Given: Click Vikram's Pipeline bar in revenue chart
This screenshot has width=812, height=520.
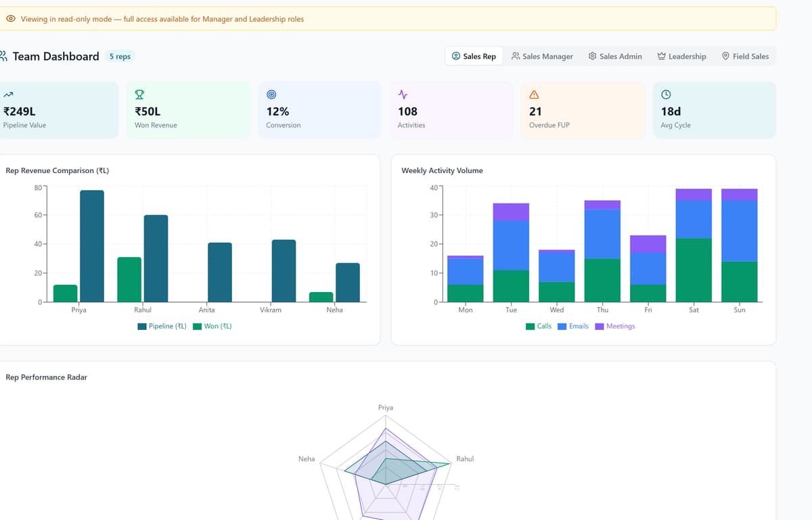Looking at the screenshot, I should 284,270.
